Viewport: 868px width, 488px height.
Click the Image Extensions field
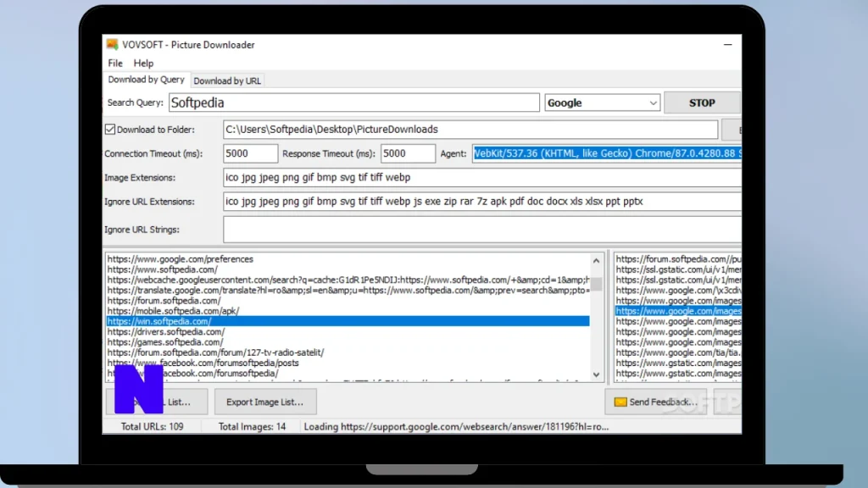pos(482,178)
